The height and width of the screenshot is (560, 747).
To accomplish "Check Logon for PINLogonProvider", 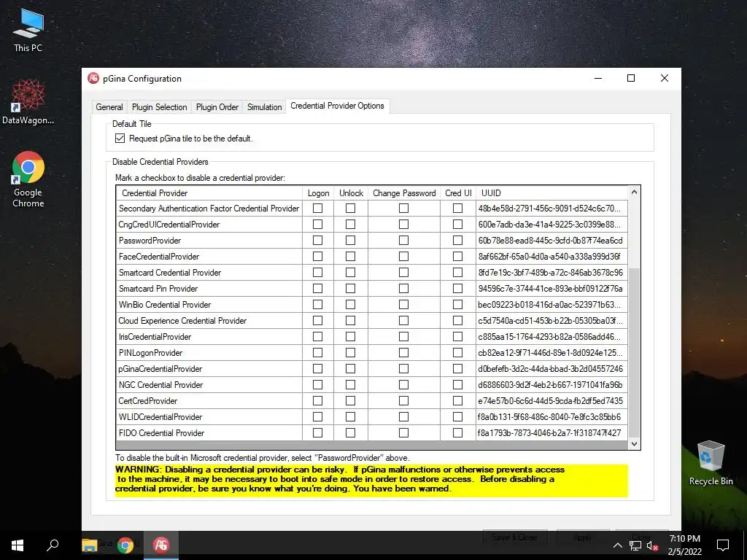I will (318, 353).
